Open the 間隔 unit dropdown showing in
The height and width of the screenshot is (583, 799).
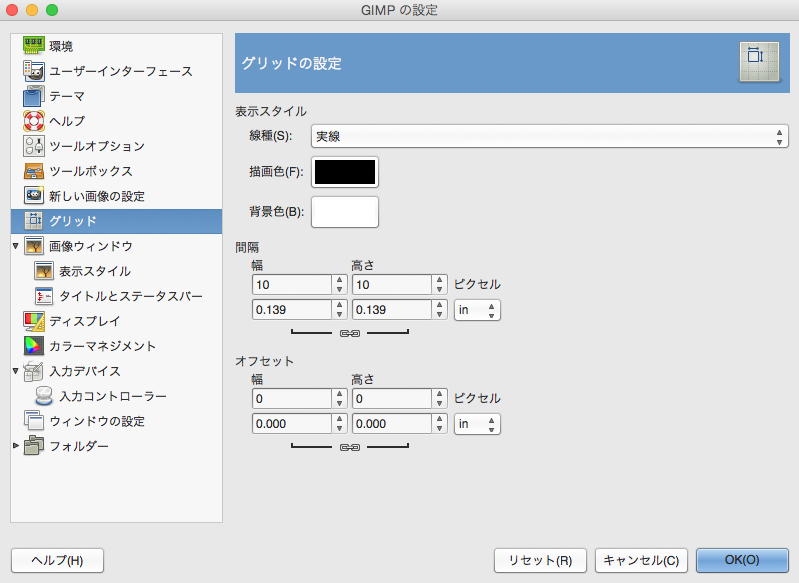[x=477, y=310]
